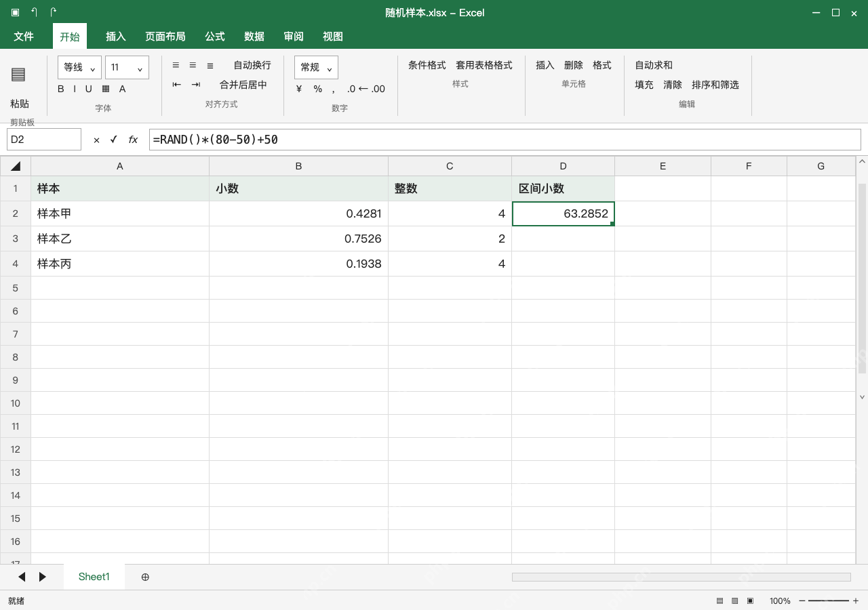868x610 pixels.
Task: Switch to the 插入 ribbon tab
Action: pos(116,37)
